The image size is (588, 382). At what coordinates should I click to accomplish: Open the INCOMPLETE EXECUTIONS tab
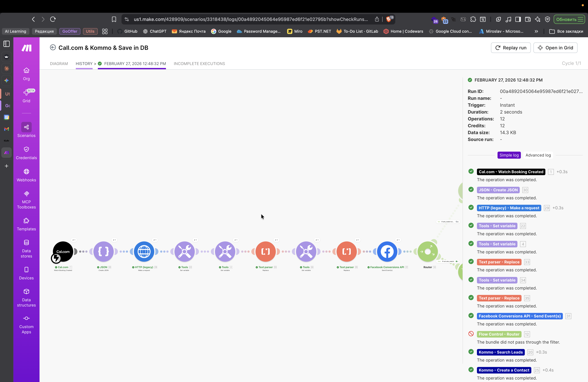(199, 64)
